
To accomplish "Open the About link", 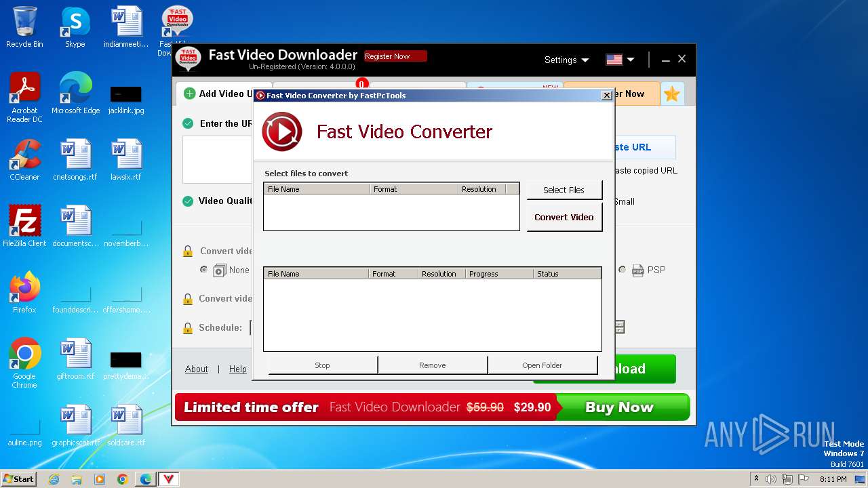I will (x=197, y=369).
